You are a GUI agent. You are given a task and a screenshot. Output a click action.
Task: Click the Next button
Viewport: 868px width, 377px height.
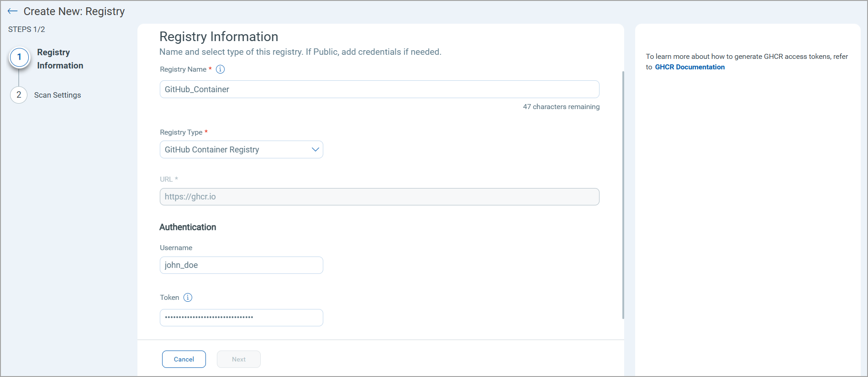point(238,359)
